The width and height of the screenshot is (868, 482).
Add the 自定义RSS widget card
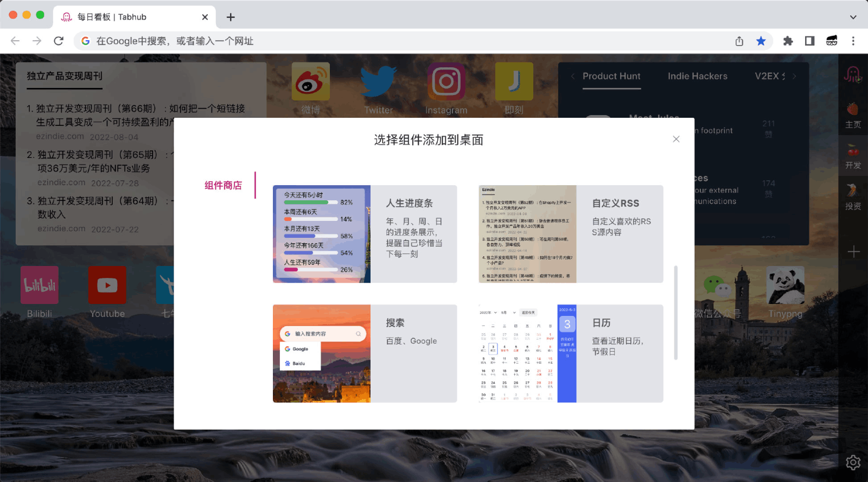pos(571,234)
